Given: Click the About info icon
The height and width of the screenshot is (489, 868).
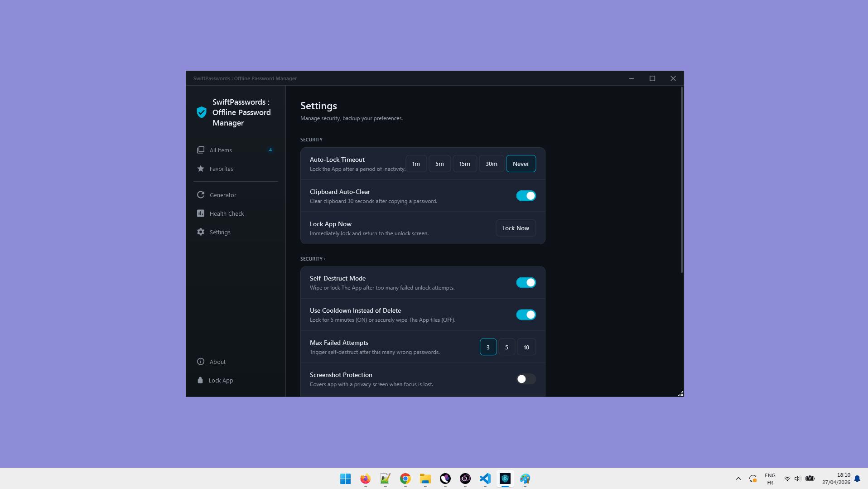Looking at the screenshot, I should point(201,362).
